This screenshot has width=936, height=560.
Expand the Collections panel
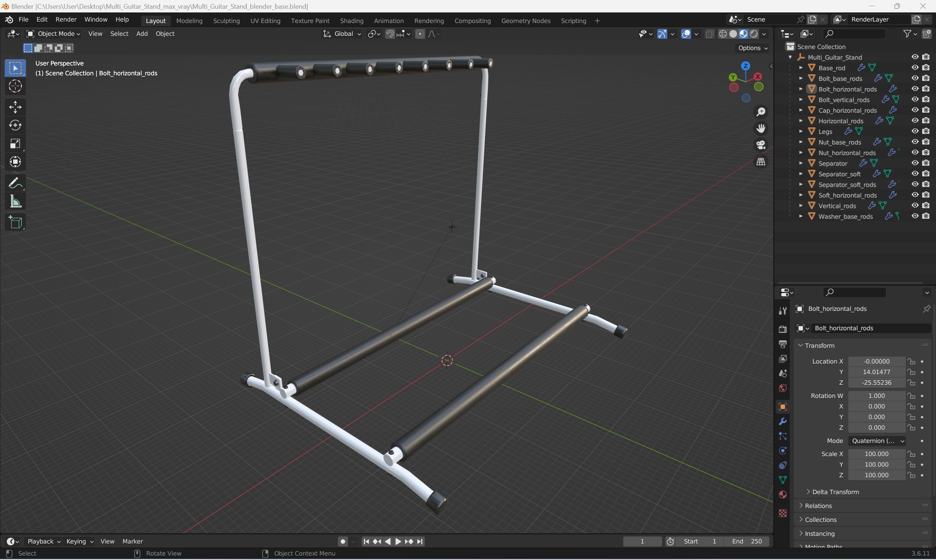tap(820, 520)
